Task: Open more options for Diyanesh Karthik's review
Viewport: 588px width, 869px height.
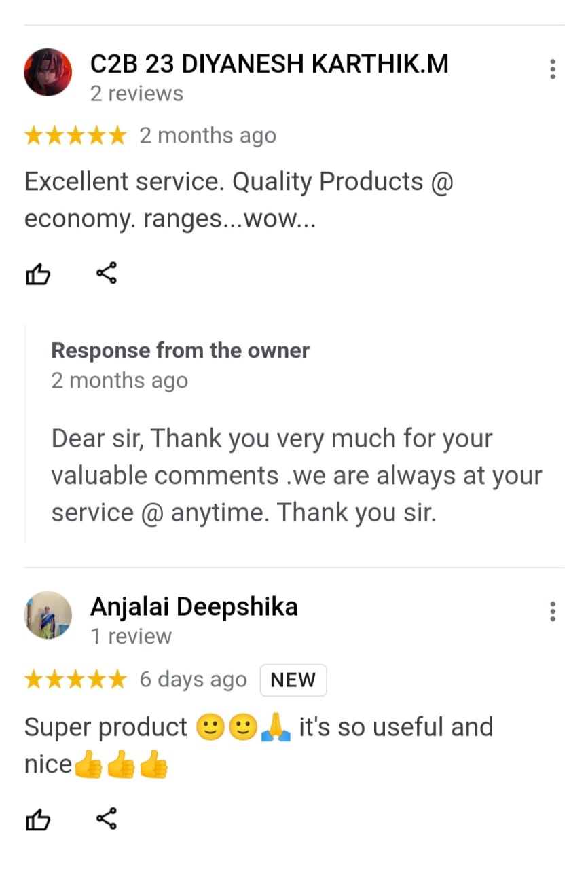Action: pos(553,69)
